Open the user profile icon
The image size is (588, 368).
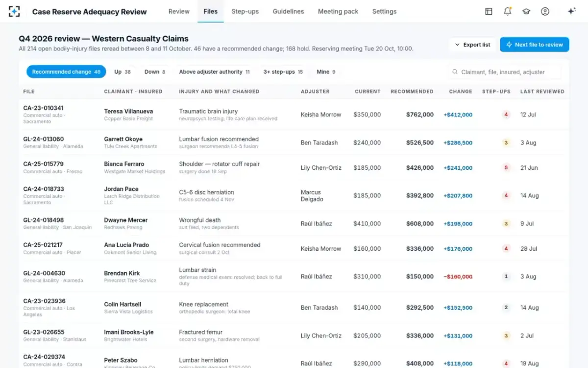coord(545,11)
